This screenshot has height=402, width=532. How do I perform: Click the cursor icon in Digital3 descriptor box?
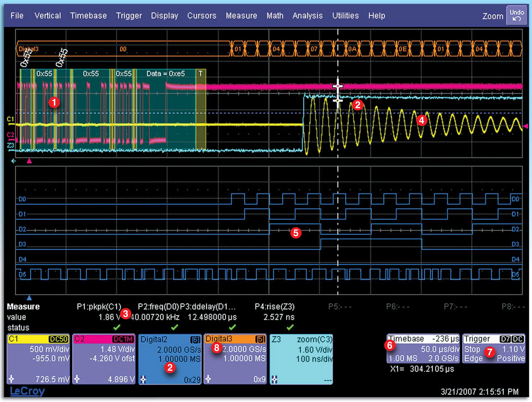pyautogui.click(x=208, y=379)
